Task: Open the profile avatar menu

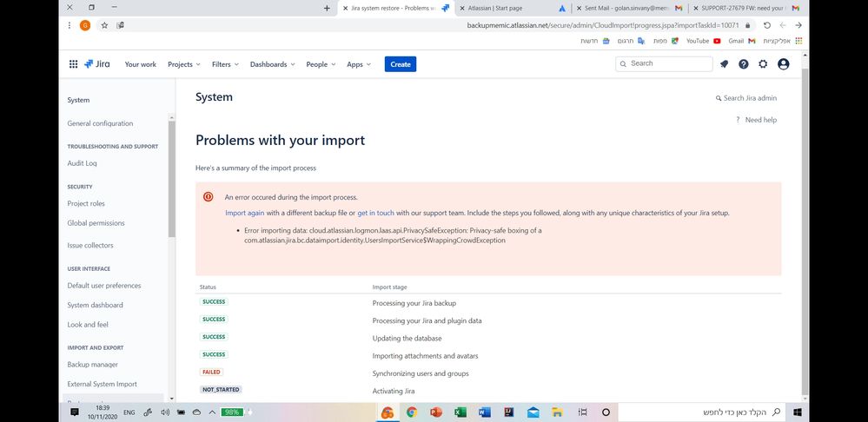Action: click(784, 64)
